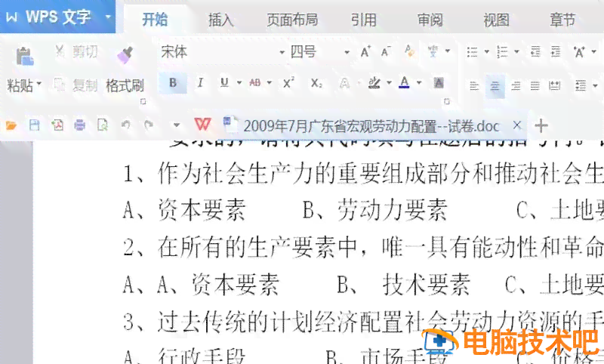Switch to the 审阅 (Review) tab

point(430,20)
